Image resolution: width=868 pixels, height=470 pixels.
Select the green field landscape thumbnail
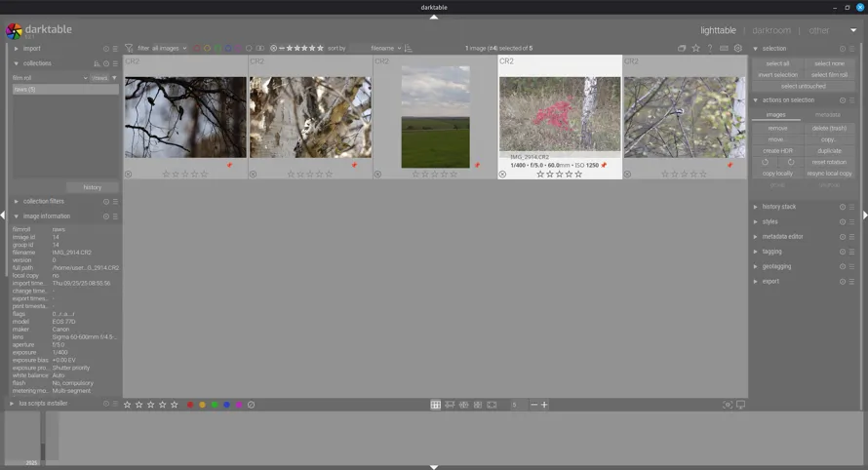(435, 116)
